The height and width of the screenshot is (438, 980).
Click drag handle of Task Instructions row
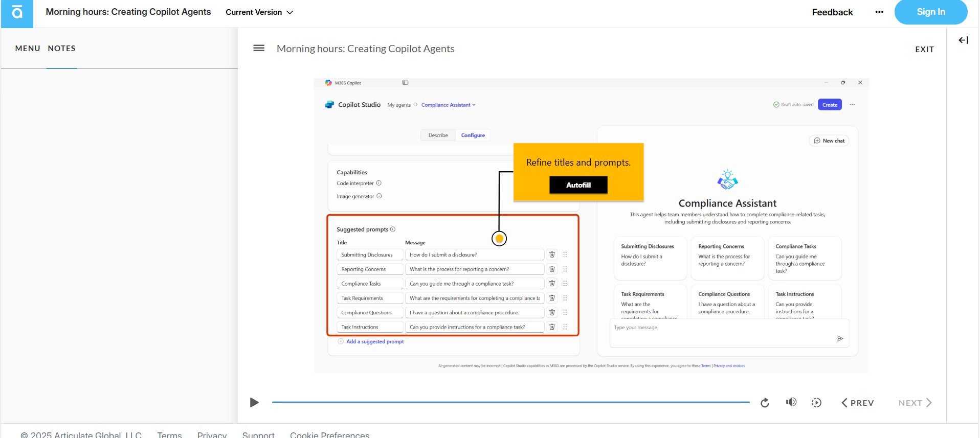565,327
